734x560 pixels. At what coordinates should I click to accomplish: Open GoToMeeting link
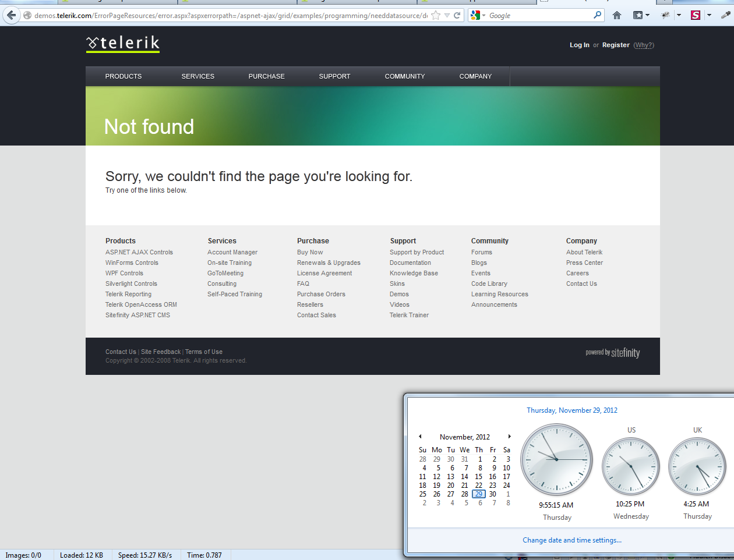click(x=225, y=273)
